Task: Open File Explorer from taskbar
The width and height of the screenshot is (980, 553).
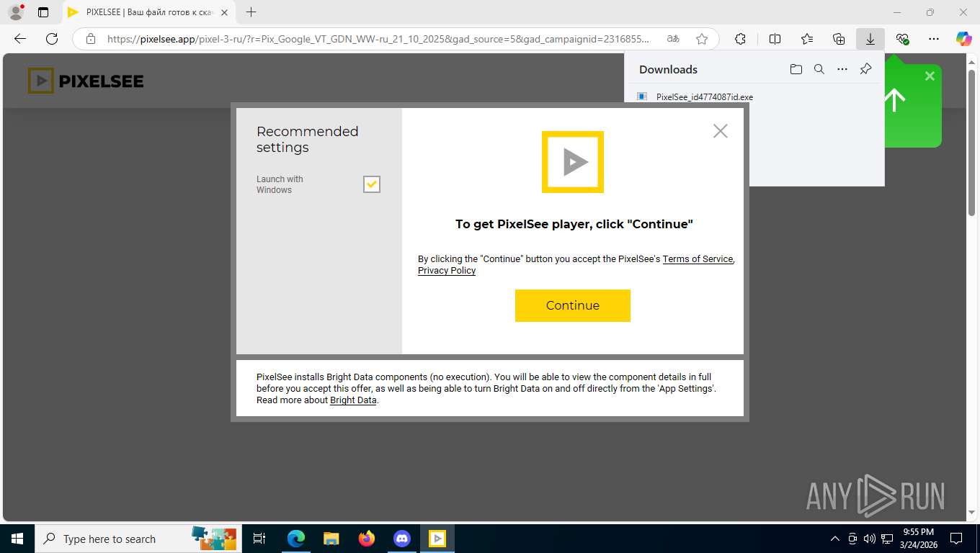Action: click(331, 539)
